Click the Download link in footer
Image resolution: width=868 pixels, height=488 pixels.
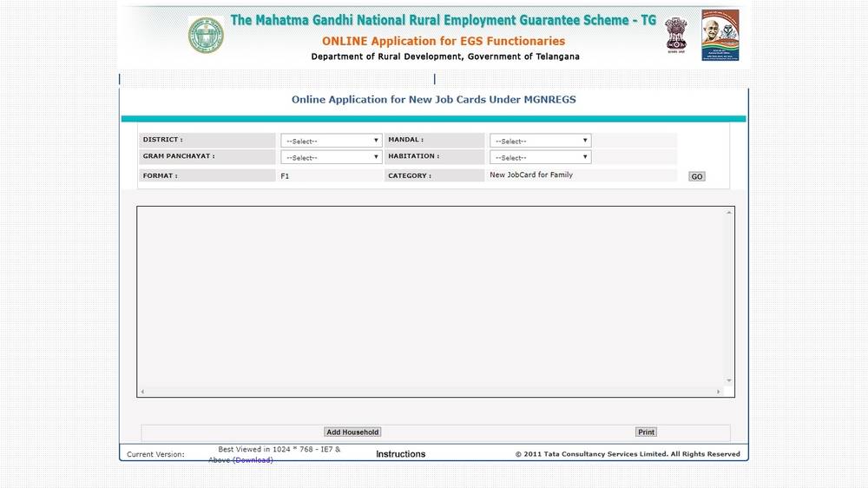[253, 460]
